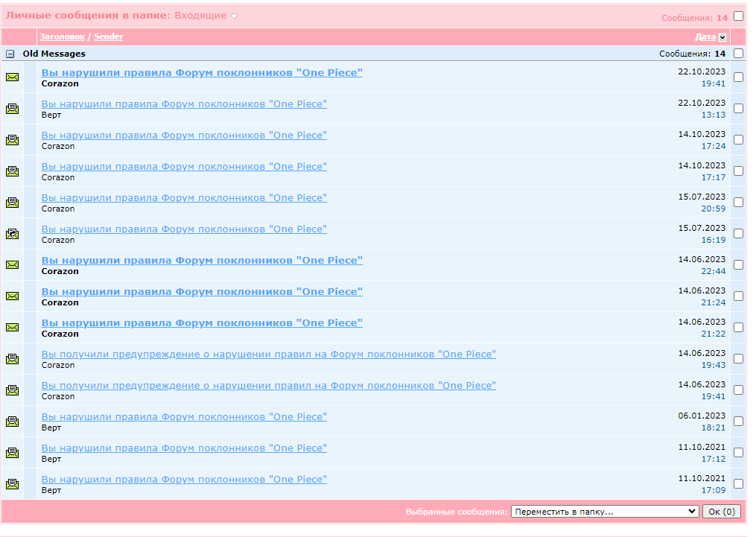This screenshot has width=756, height=537.
Task: Collapse the Old Messages group
Action: tap(10, 54)
